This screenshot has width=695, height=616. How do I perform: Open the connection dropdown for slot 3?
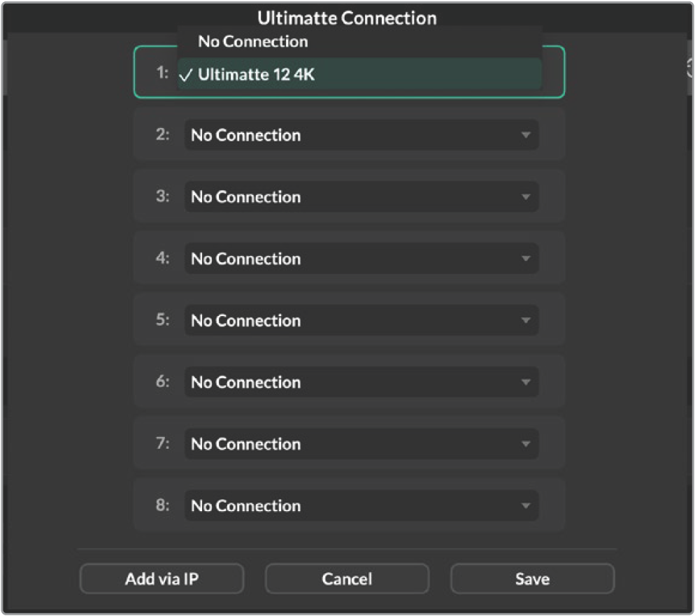[361, 196]
